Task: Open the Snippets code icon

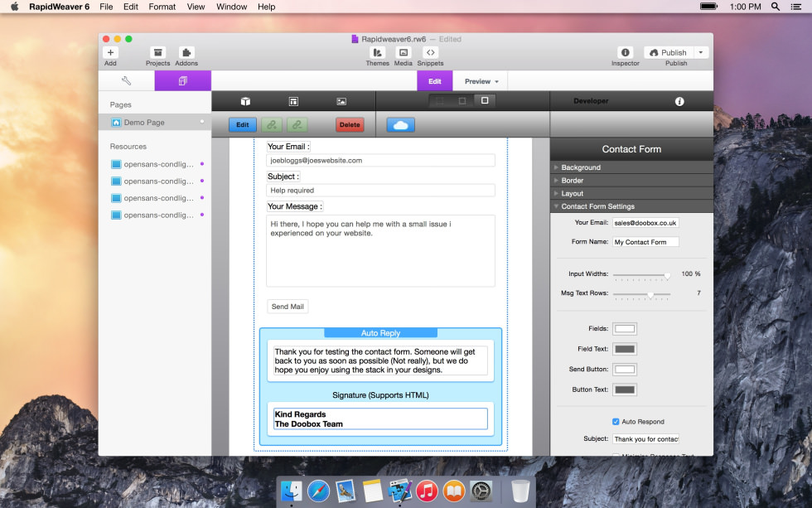Action: (x=430, y=52)
